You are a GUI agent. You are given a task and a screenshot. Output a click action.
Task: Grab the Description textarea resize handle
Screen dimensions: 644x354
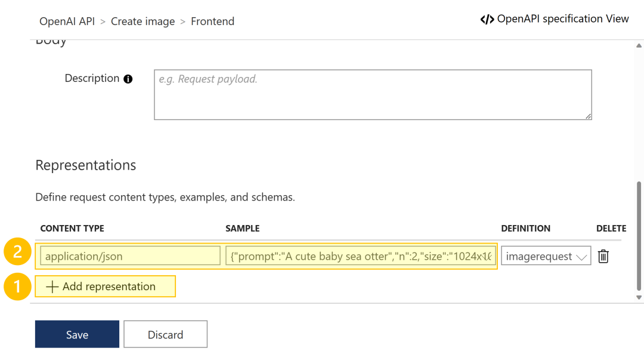588,116
